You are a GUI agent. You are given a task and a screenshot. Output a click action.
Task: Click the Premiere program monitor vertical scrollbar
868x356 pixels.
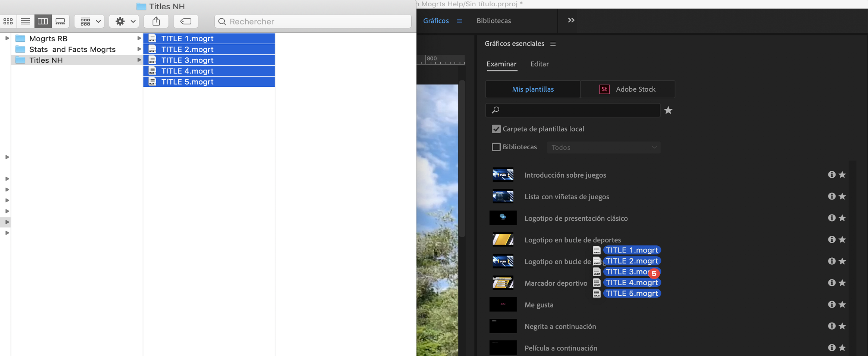pos(462,159)
